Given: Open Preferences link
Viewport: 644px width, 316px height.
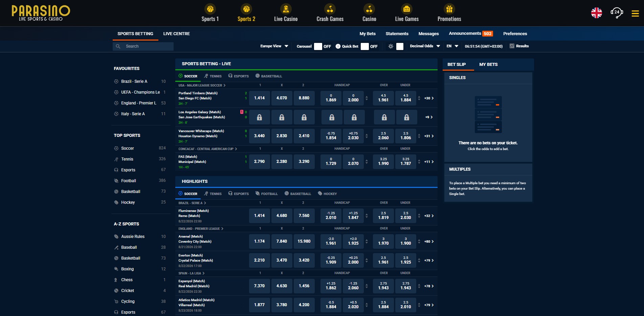Looking at the screenshot, I should [515, 34].
